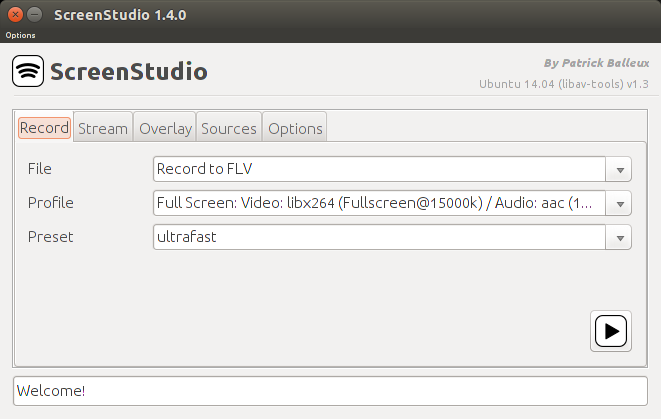661x419 pixels.
Task: Click the 'By Patrick Balleux' credit text
Action: [x=596, y=63]
